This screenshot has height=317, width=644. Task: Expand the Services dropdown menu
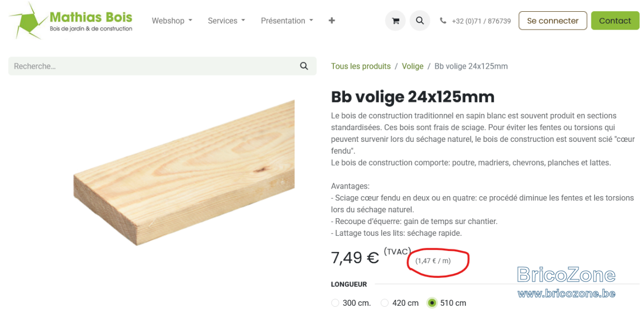(x=226, y=20)
